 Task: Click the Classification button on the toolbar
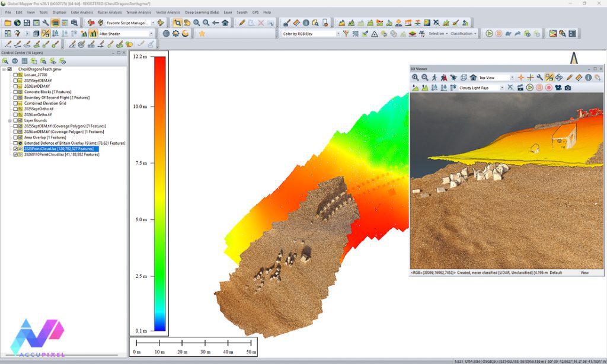tap(463, 33)
